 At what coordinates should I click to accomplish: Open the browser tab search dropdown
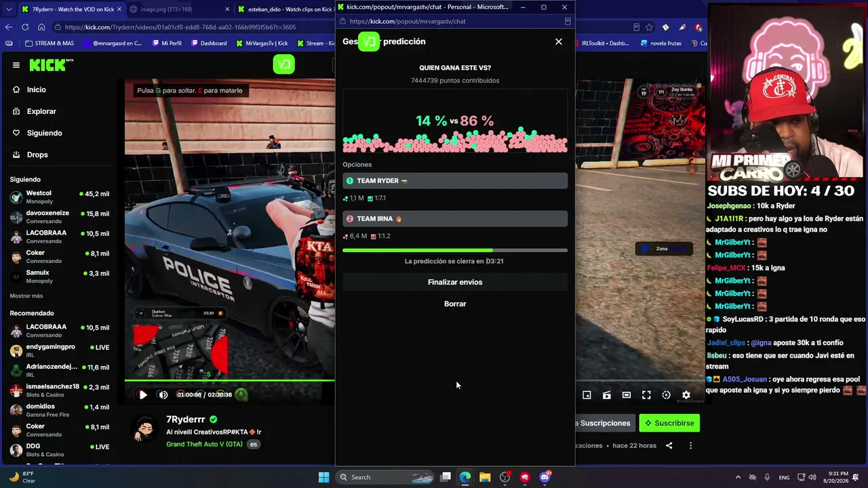[x=8, y=9]
